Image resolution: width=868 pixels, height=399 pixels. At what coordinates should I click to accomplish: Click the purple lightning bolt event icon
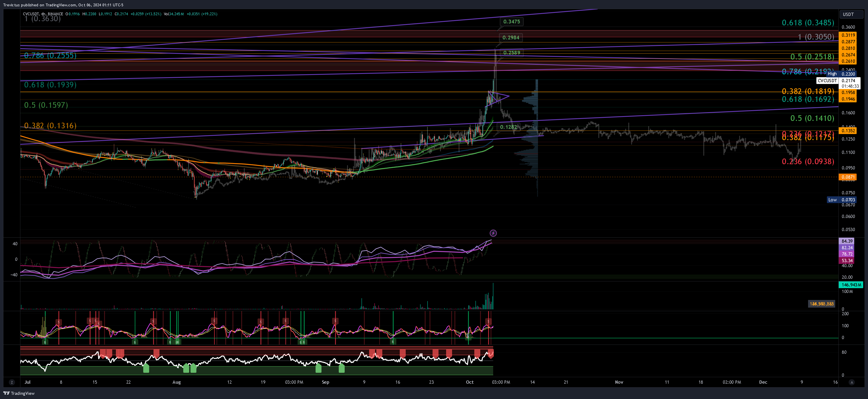[493, 233]
